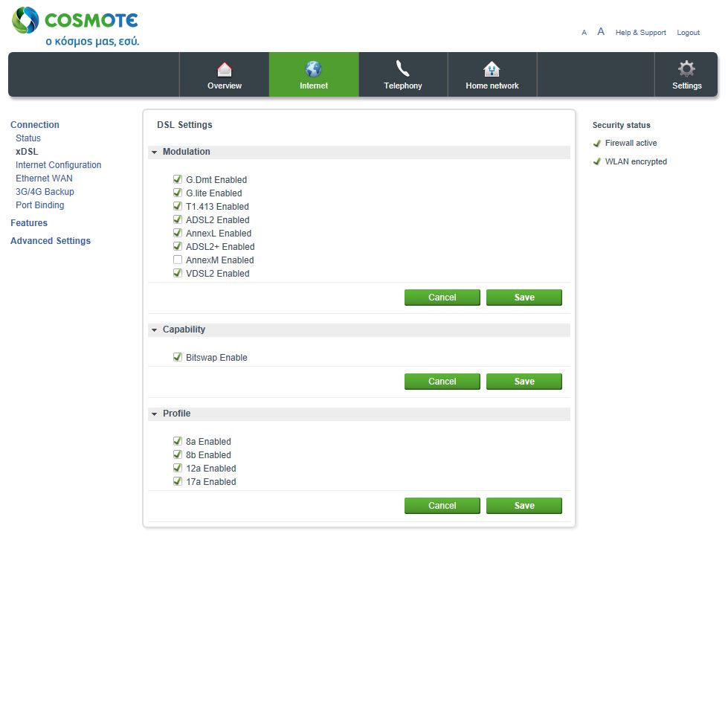
Task: Click the DSL Settings heading
Action: coord(184,124)
